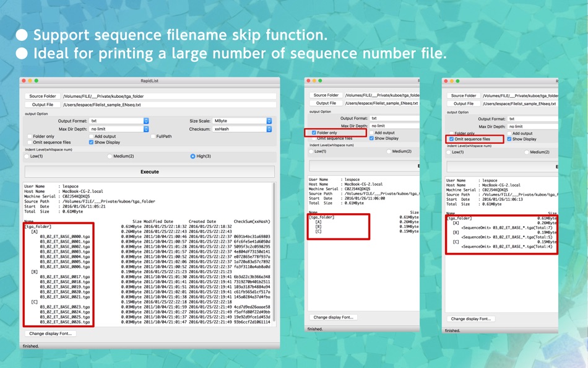The image size is (588, 368).
Task: Uncheck Folder only checkbox in middle window
Action: pyautogui.click(x=314, y=133)
